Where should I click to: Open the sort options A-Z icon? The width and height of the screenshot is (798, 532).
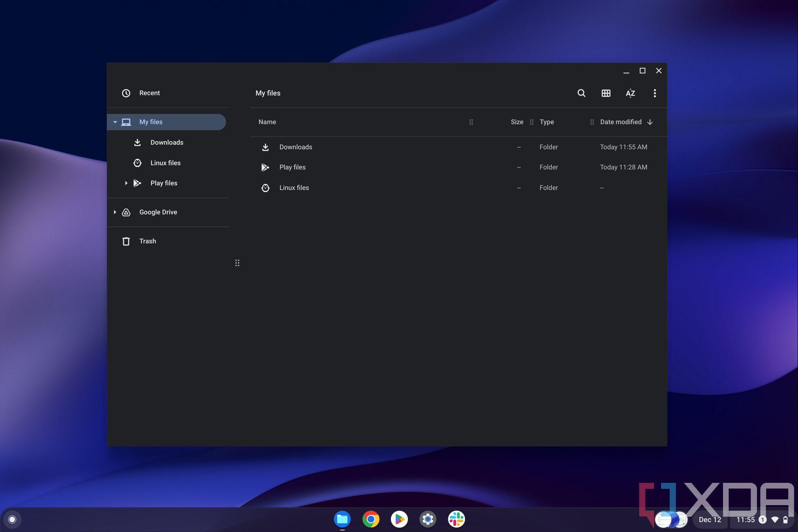tap(630, 93)
